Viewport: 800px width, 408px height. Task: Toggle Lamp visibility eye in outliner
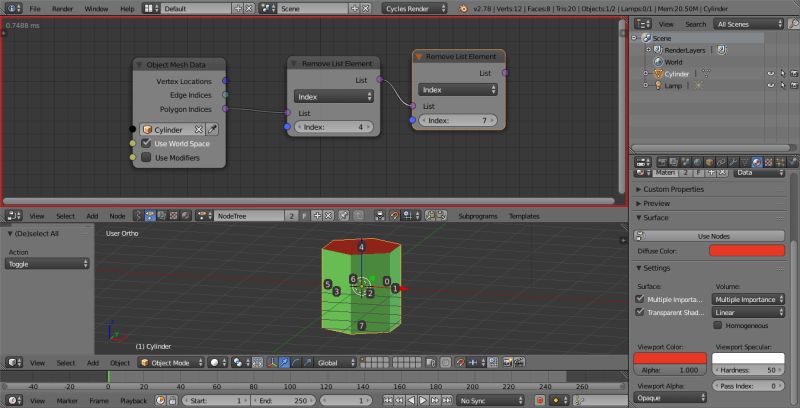click(x=771, y=86)
